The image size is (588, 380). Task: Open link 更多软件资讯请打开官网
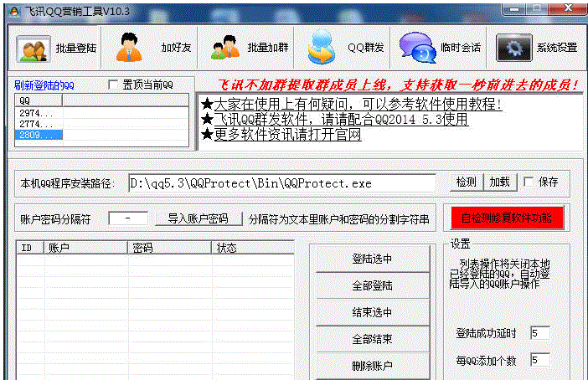click(x=287, y=134)
